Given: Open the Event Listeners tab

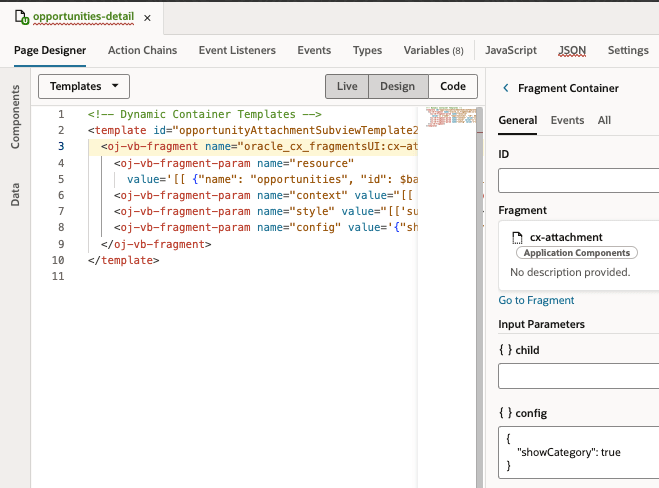Looking at the screenshot, I should [x=237, y=50].
